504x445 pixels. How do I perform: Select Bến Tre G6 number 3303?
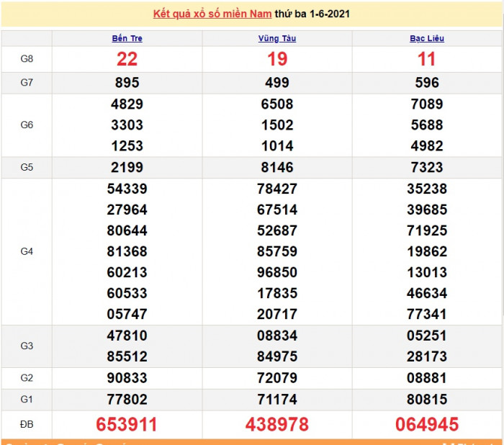click(x=127, y=125)
